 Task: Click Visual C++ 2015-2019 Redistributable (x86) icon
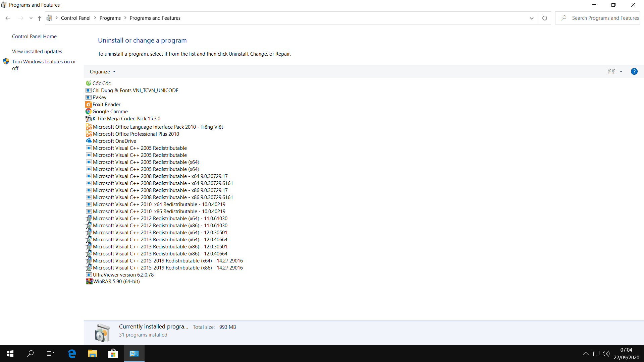coord(89,268)
